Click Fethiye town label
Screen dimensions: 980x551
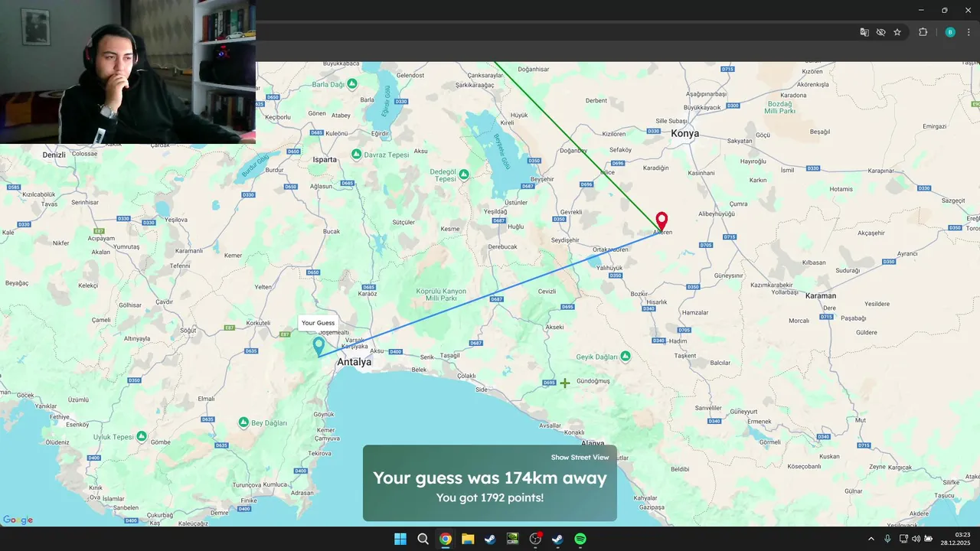point(61,416)
